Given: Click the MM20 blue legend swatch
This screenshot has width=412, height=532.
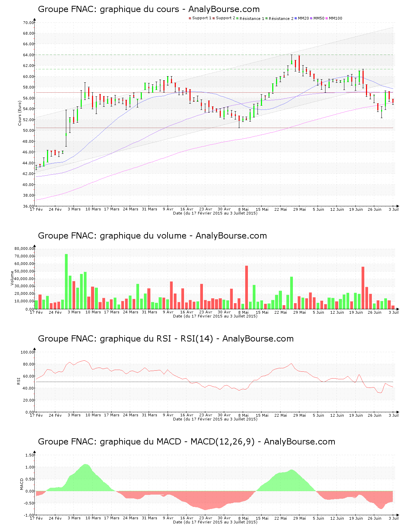Looking at the screenshot, I should point(296,18).
